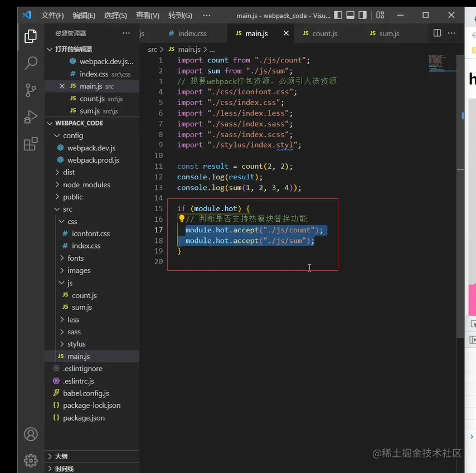This screenshot has width=476, height=473.
Task: Open the Extensions view
Action: point(31,144)
